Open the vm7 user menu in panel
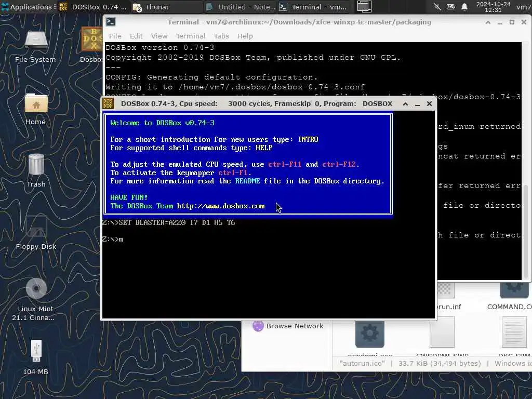The width and height of the screenshot is (532, 399). point(524,7)
